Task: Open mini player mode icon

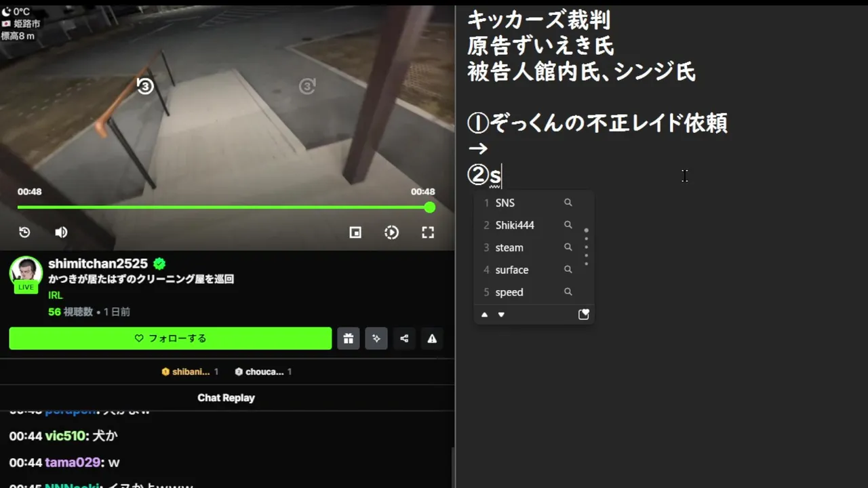Action: (x=355, y=232)
